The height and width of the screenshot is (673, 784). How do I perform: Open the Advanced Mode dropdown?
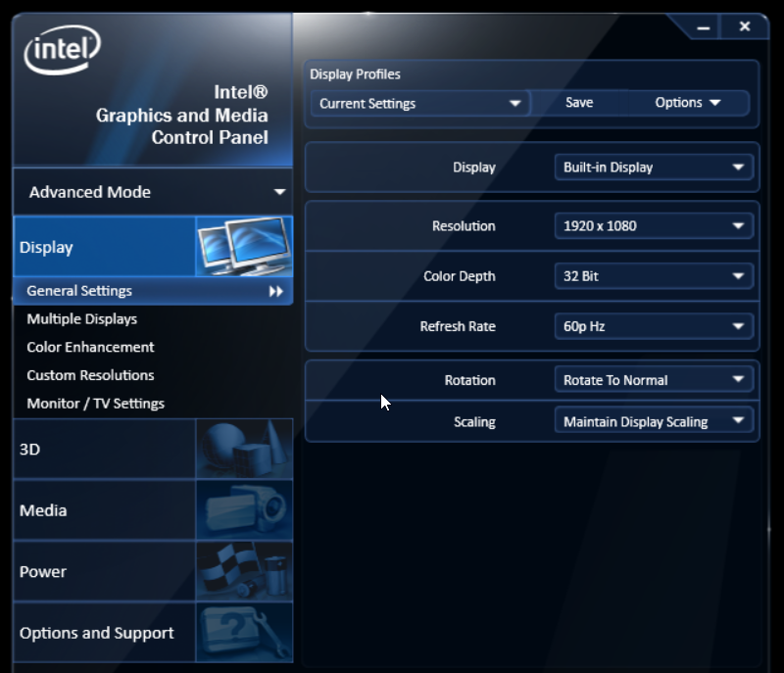[x=153, y=192]
